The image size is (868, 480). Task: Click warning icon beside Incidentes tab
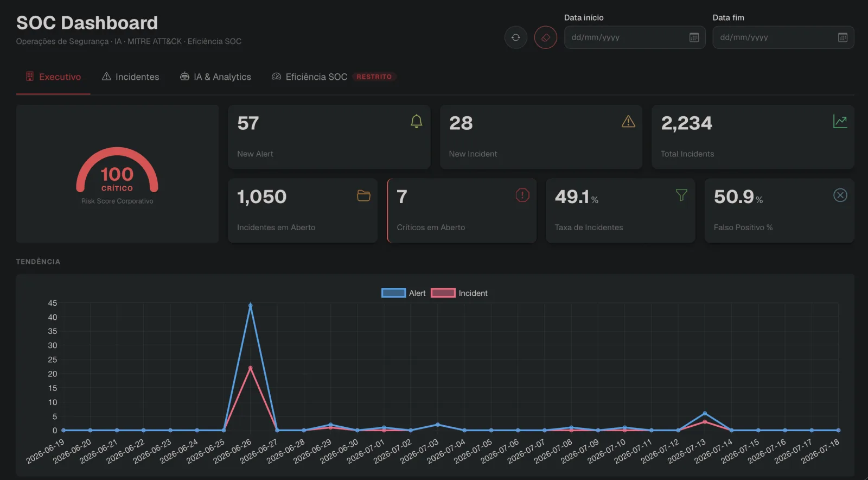coord(106,77)
